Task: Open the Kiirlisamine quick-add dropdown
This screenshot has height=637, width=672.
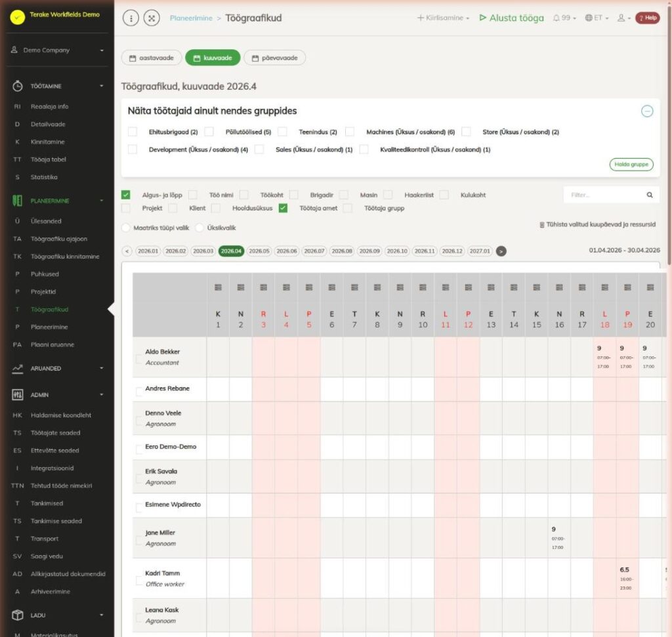Action: click(443, 18)
